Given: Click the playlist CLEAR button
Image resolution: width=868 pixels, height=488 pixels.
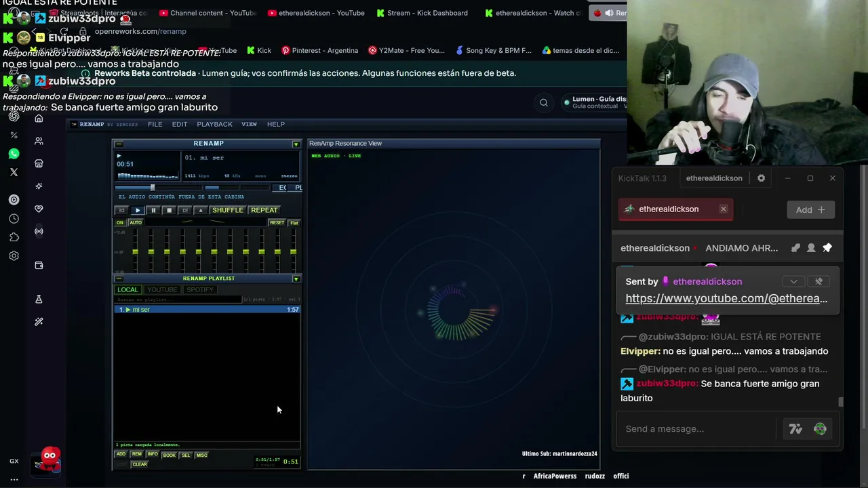Looking at the screenshot, I should pos(140,464).
